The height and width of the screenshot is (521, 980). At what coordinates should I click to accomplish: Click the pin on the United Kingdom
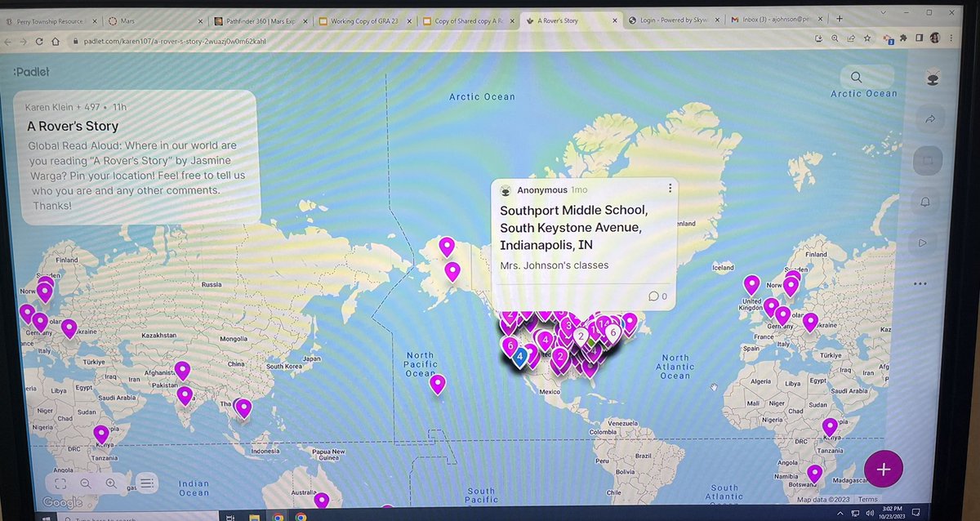[x=751, y=284]
